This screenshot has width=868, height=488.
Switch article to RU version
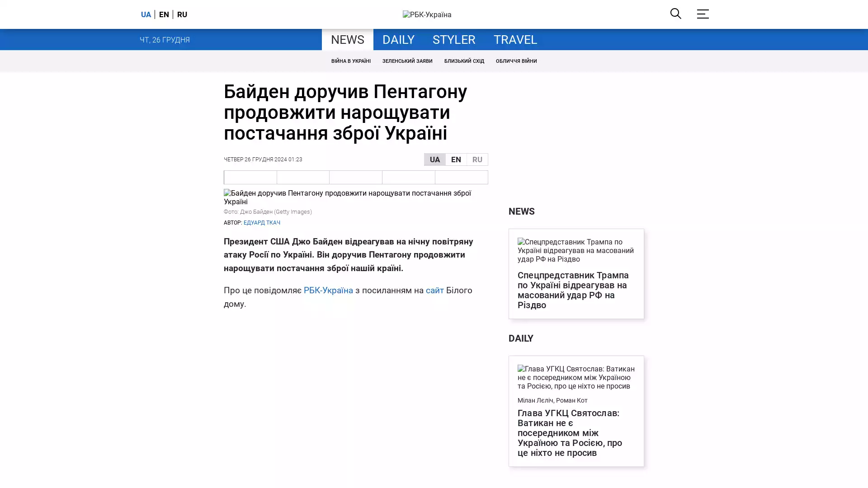tap(477, 160)
